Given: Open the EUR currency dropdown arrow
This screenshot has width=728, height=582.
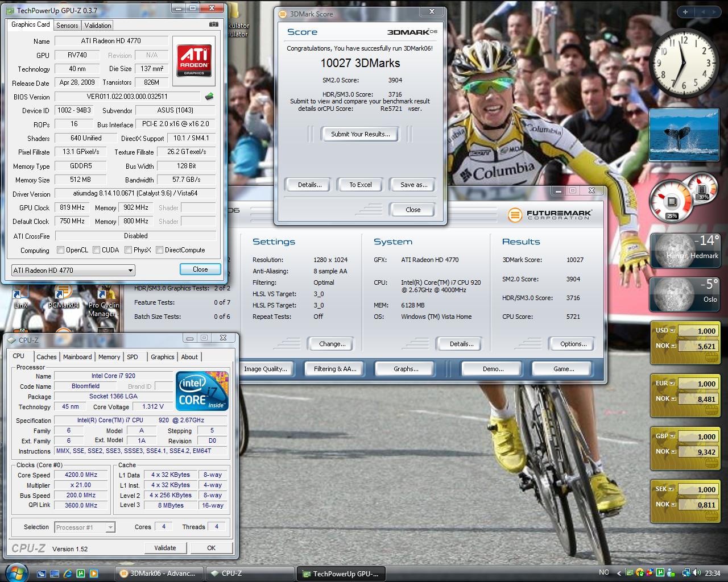Looking at the screenshot, I should [672, 384].
